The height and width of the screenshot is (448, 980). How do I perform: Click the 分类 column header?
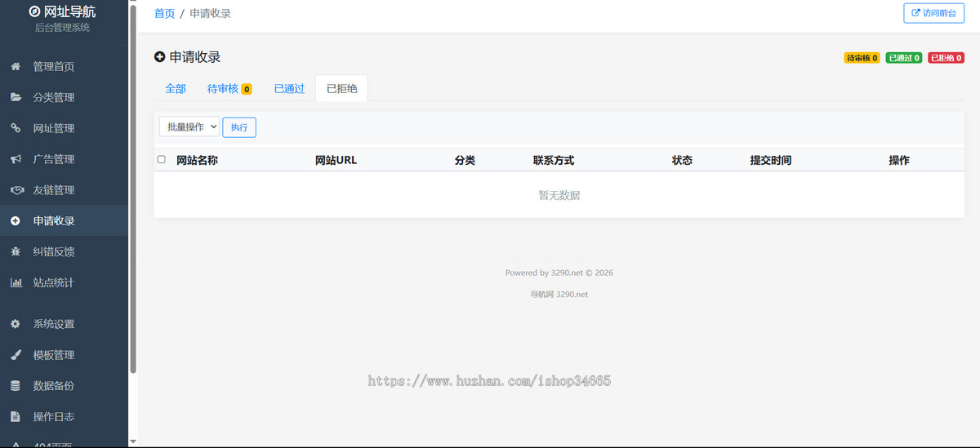(465, 160)
